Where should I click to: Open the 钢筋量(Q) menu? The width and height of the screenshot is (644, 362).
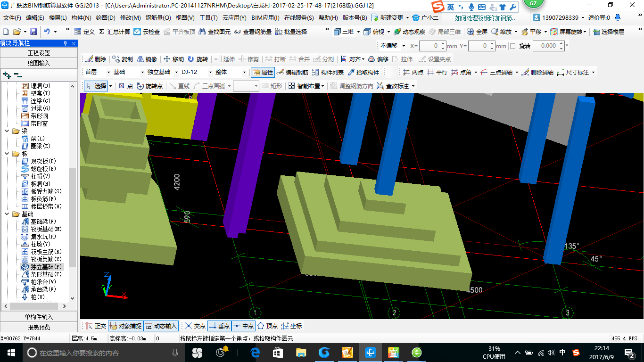(x=158, y=18)
